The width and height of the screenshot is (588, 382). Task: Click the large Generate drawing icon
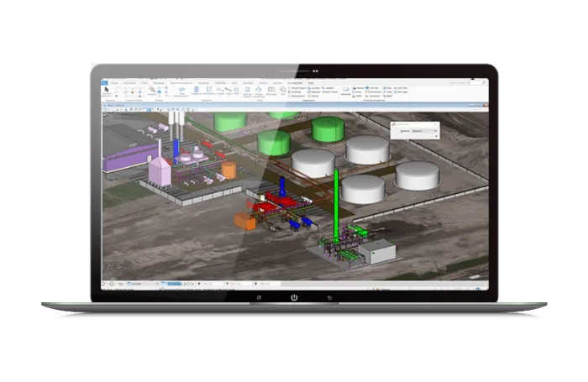point(346,90)
